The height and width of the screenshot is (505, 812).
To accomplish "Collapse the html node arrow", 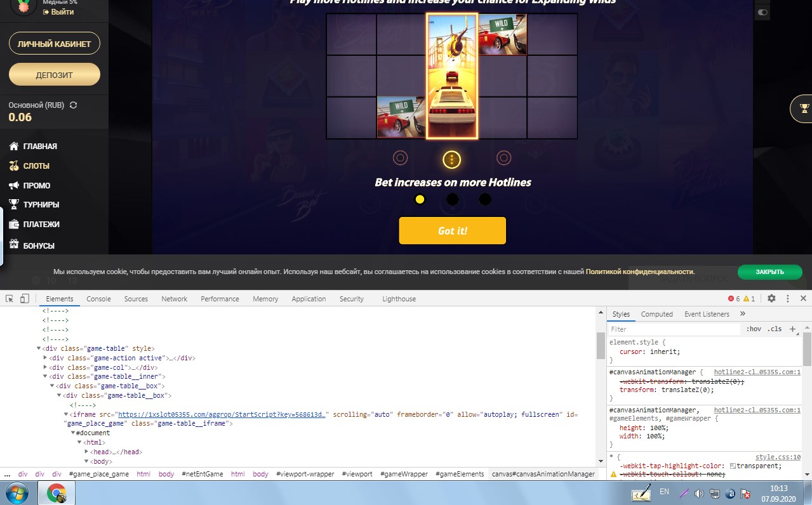I will (x=80, y=442).
